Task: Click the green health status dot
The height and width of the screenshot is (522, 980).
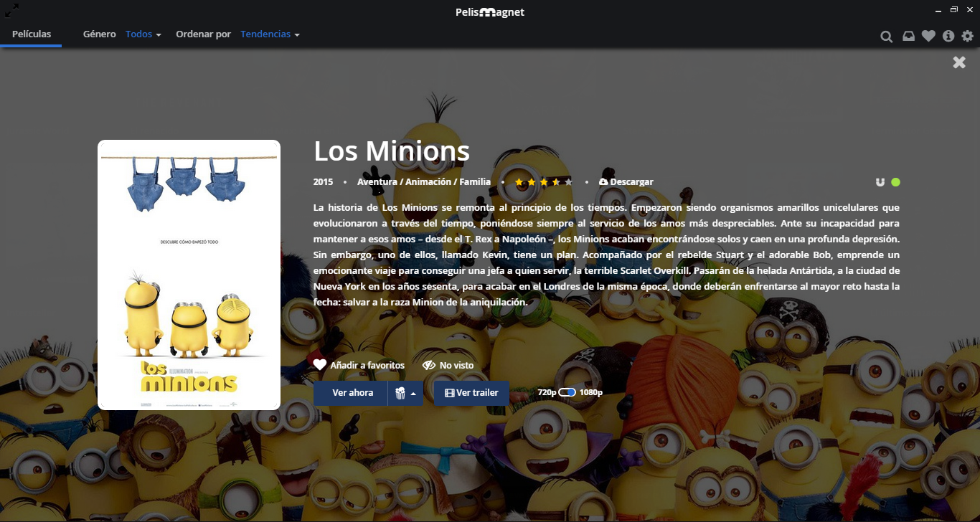Action: click(x=895, y=182)
